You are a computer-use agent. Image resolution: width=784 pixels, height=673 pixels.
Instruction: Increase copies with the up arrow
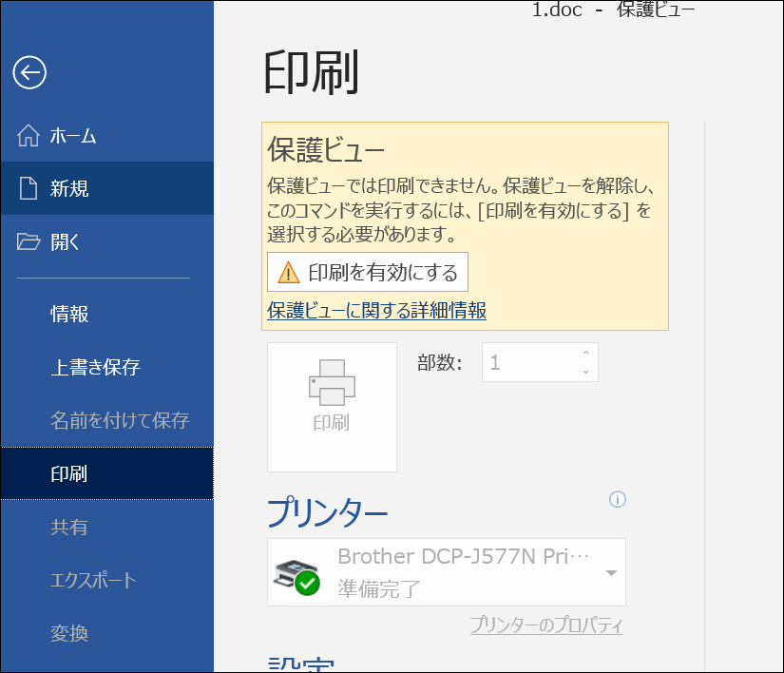coord(585,355)
